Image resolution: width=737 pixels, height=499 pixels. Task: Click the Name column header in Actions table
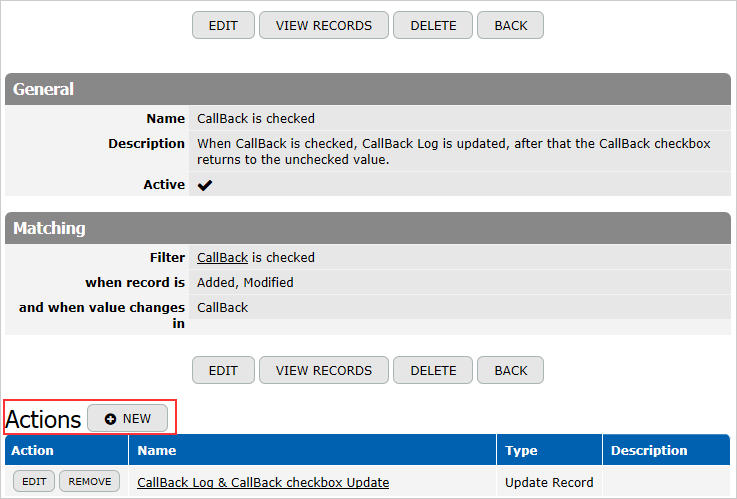pyautogui.click(x=313, y=450)
